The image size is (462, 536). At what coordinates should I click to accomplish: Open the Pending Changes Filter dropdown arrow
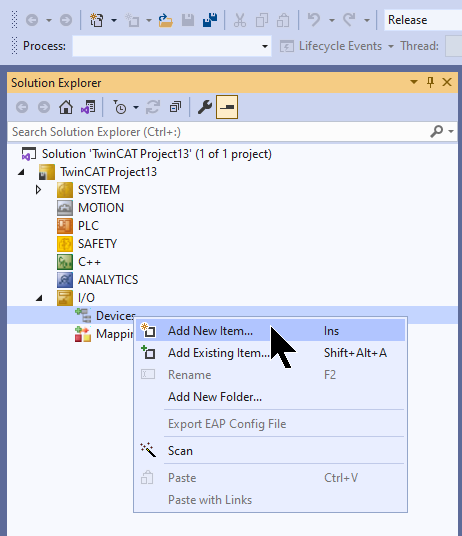[x=136, y=108]
